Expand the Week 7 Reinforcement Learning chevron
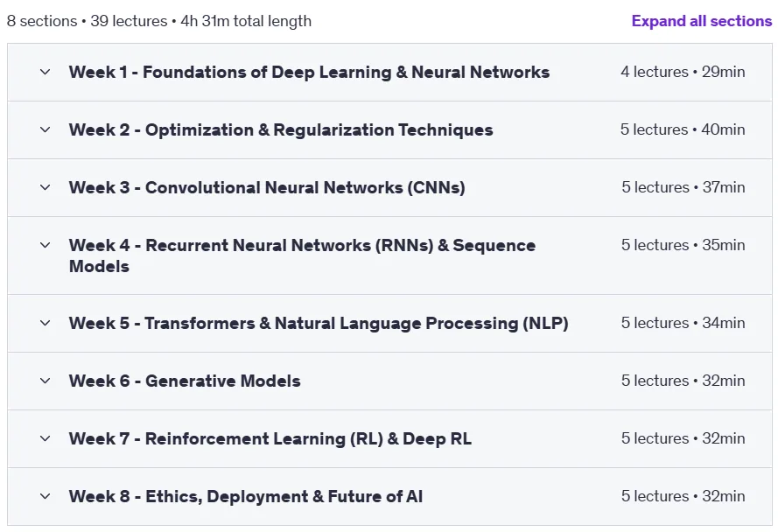Image resolution: width=778 pixels, height=532 pixels. click(x=46, y=438)
